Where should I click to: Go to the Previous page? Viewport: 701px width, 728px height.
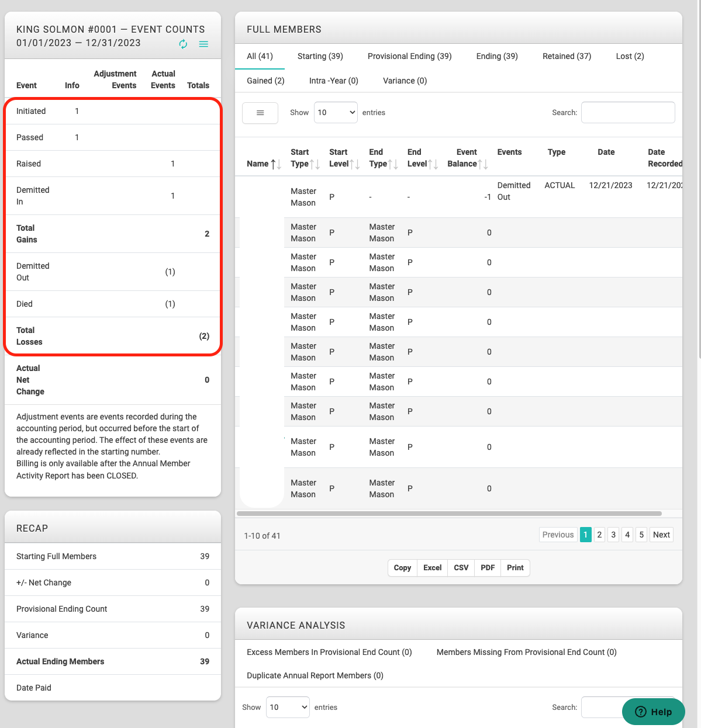(x=558, y=535)
